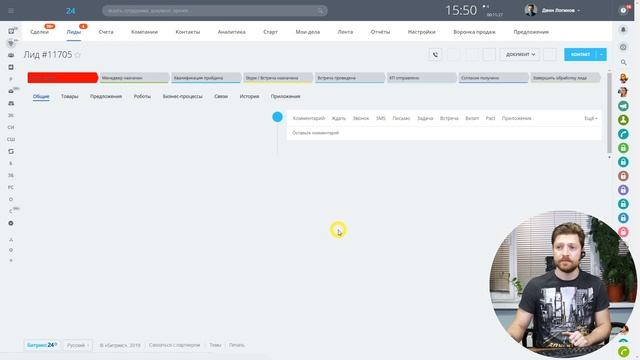This screenshot has width=640, height=360.
Task: Switch to the Товары tab
Action: pos(69,96)
